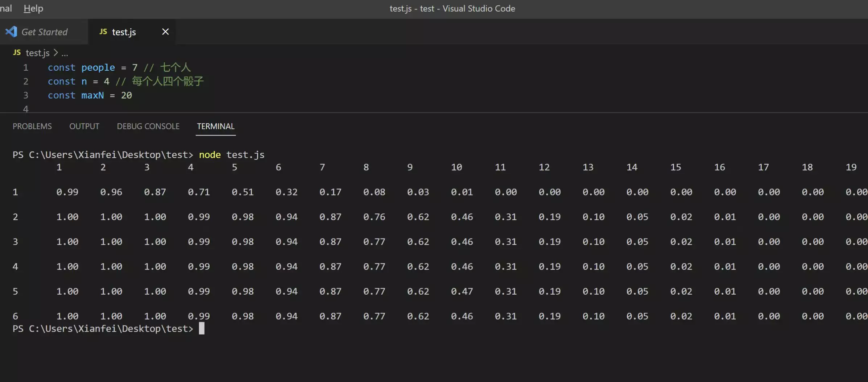
Task: Click line number 3 in the editor gutter
Action: click(x=26, y=95)
